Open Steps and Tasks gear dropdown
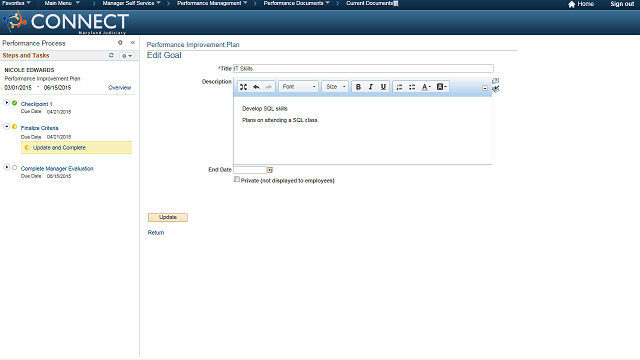Image resolution: width=640 pixels, height=360 pixels. pyautogui.click(x=126, y=56)
